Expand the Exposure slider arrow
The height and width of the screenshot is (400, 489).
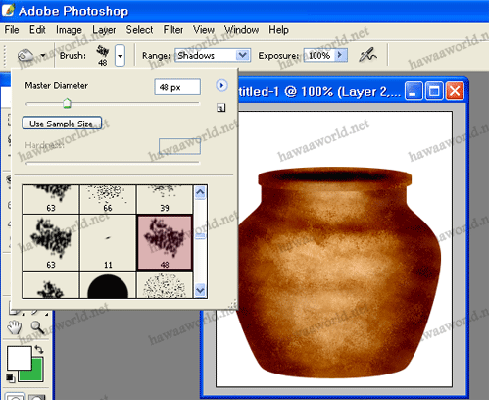point(340,55)
